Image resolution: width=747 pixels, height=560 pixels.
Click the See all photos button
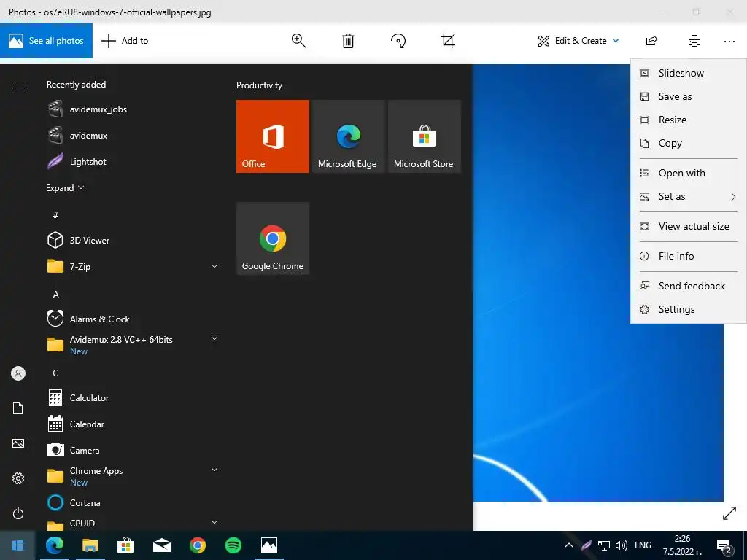46,41
